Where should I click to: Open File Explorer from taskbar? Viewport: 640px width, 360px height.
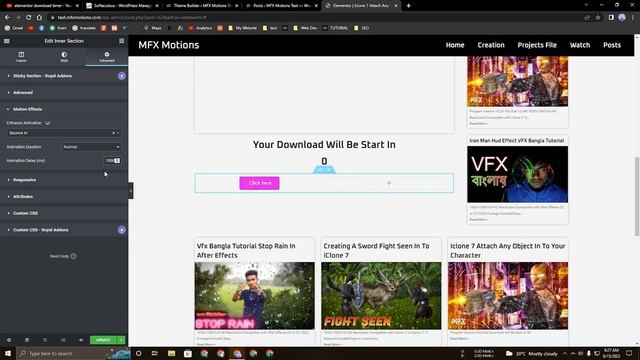pyautogui.click(x=171, y=353)
